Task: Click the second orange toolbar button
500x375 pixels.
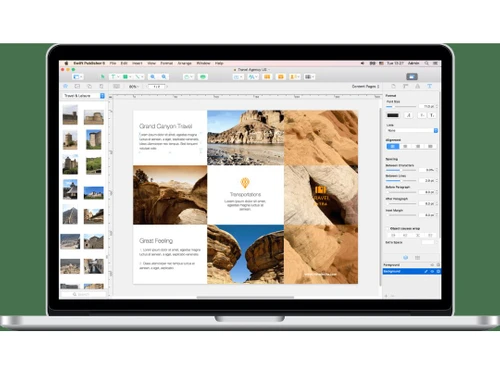Action: (281, 77)
